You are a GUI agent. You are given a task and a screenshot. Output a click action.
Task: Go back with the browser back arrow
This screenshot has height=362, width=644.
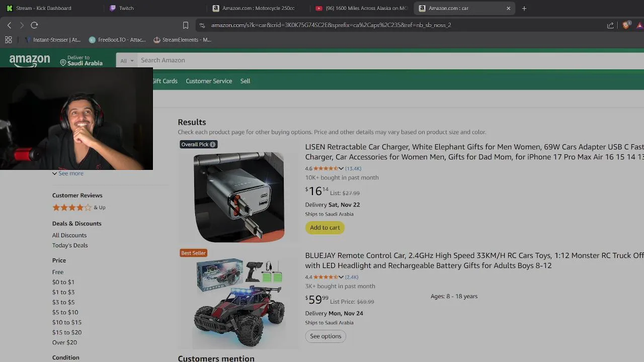9,25
